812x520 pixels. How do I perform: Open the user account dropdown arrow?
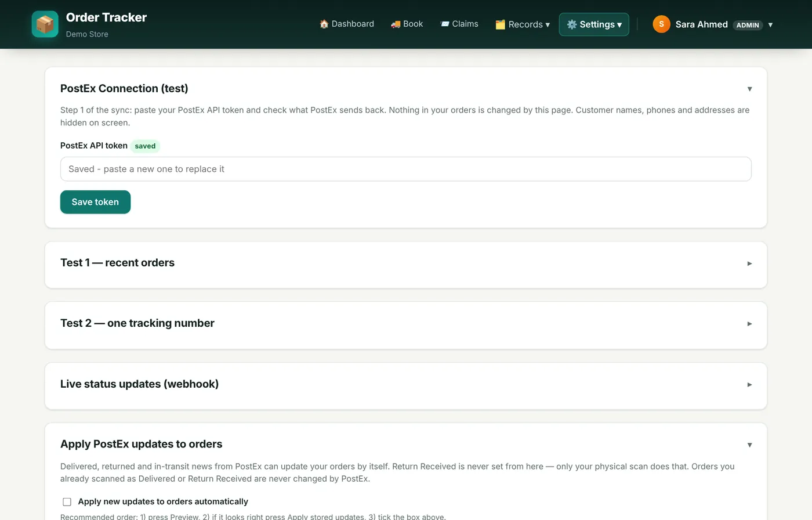point(770,25)
